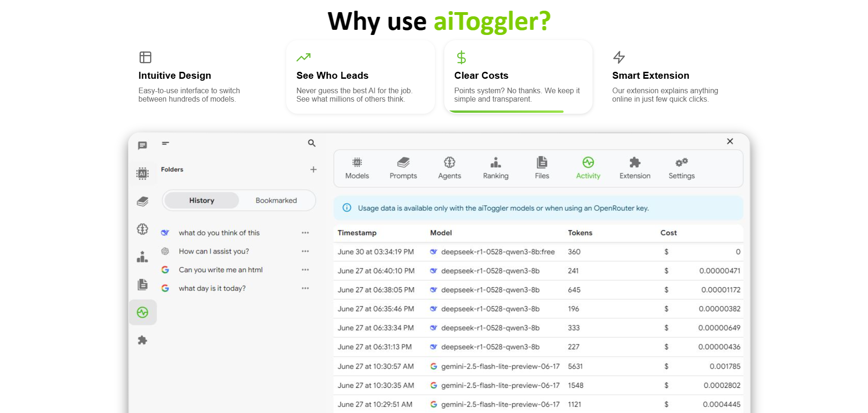Click cost value 0.0002802

coord(722,386)
